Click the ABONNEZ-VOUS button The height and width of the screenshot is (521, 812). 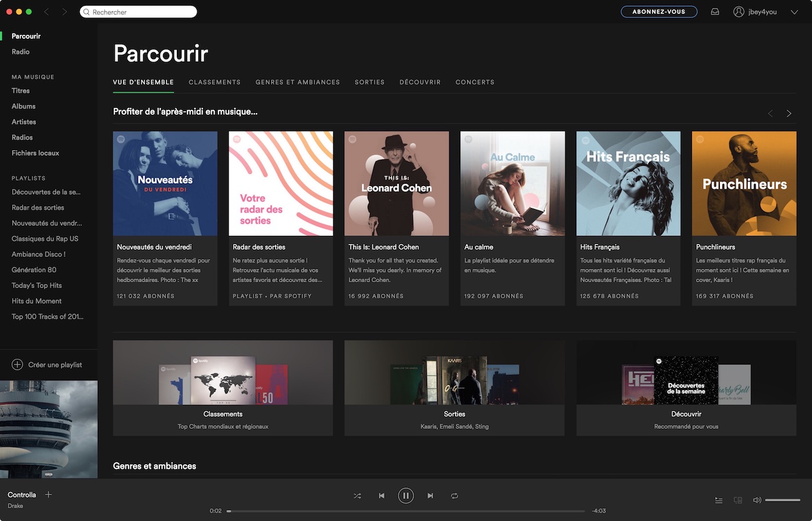tap(659, 12)
